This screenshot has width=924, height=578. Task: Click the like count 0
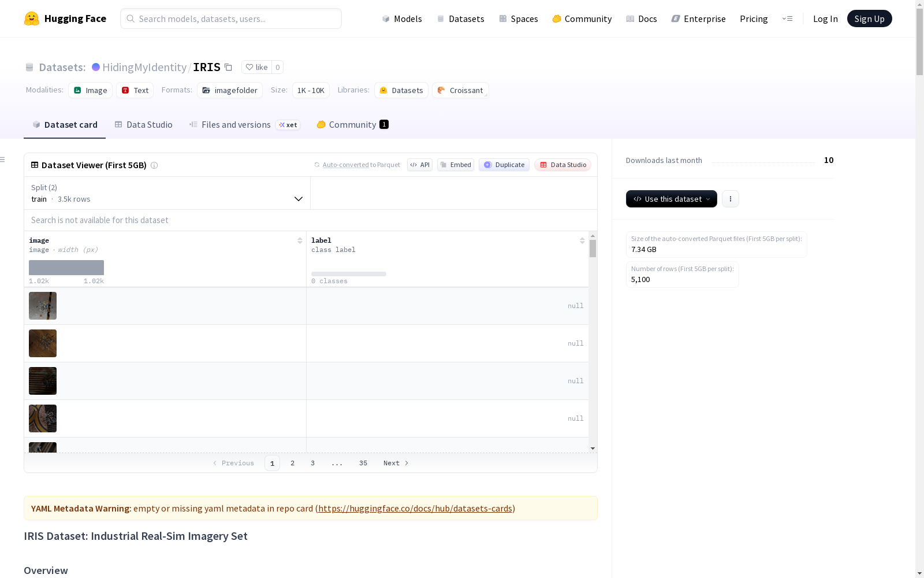tap(278, 67)
